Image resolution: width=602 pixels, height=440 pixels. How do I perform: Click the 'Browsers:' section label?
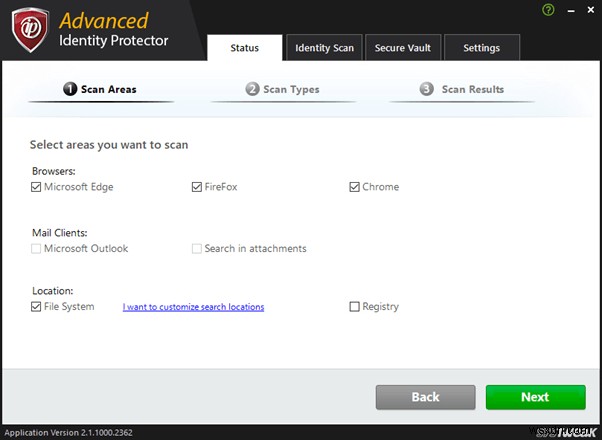click(54, 171)
